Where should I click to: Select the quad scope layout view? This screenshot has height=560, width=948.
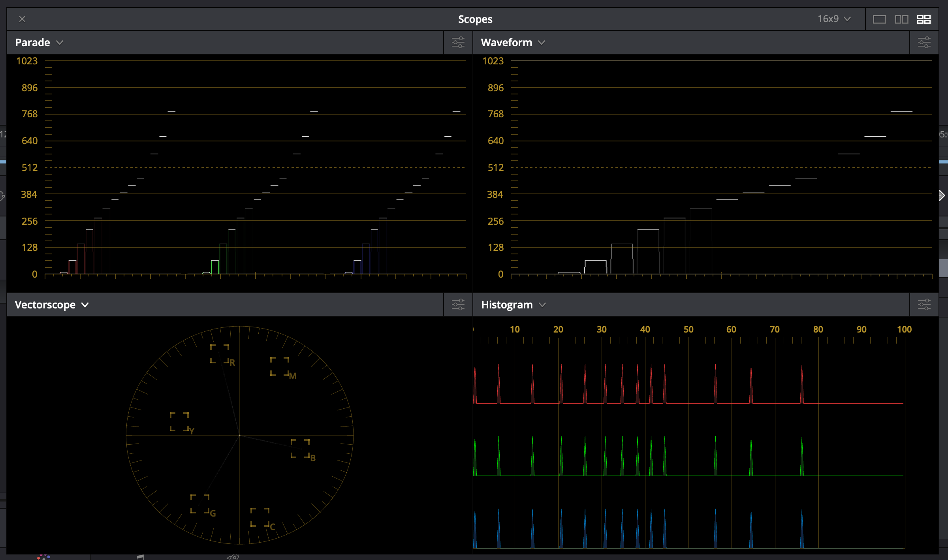pos(924,19)
